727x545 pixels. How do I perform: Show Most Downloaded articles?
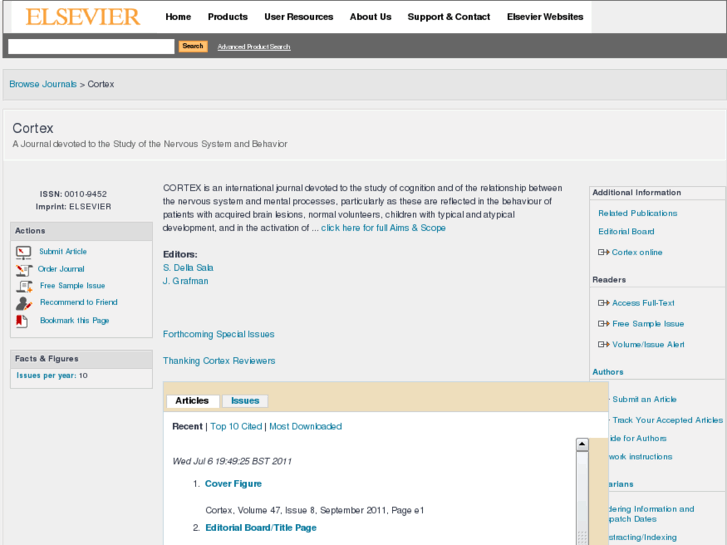point(306,427)
